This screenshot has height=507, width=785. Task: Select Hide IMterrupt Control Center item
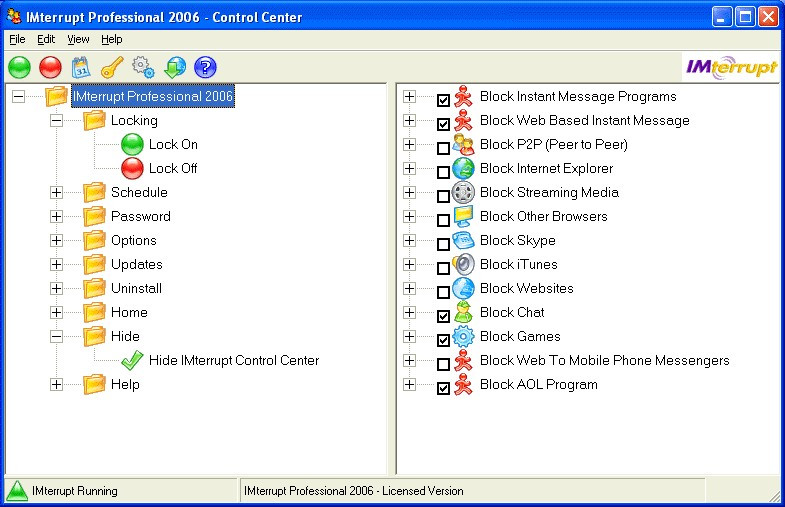click(234, 360)
